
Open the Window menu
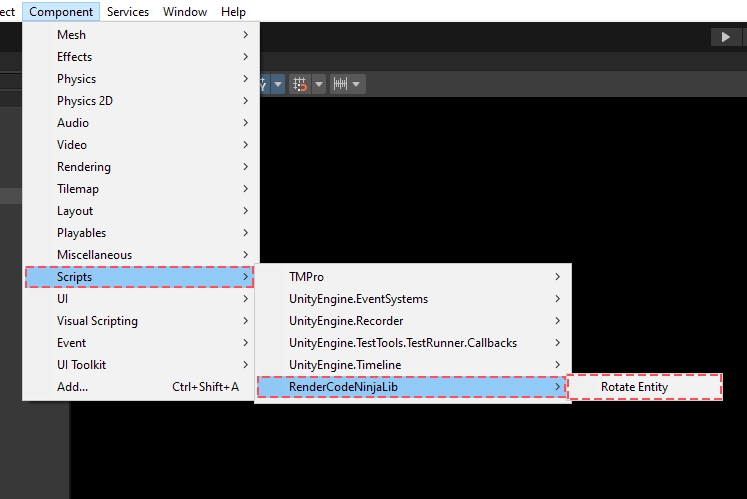(x=185, y=12)
